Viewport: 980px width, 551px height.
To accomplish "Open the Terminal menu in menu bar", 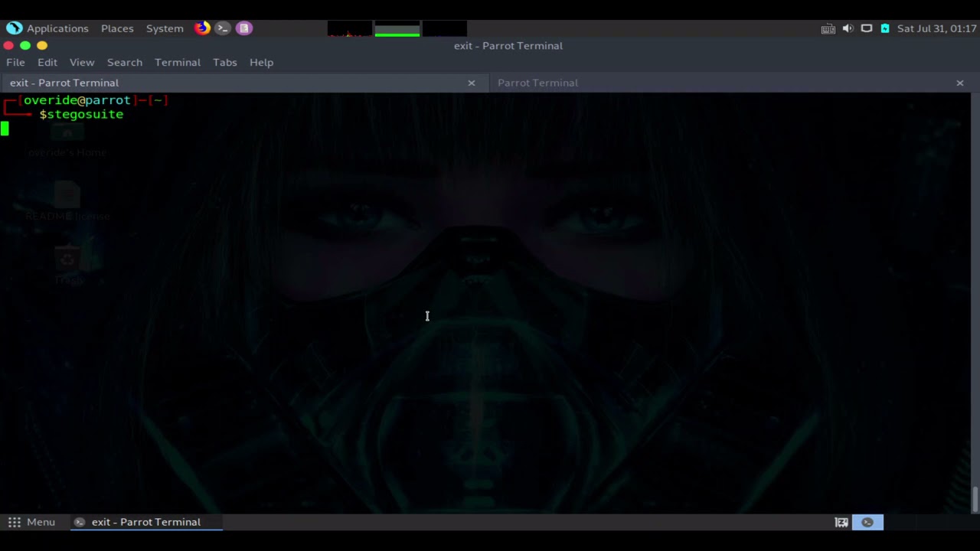I will click(x=177, y=62).
